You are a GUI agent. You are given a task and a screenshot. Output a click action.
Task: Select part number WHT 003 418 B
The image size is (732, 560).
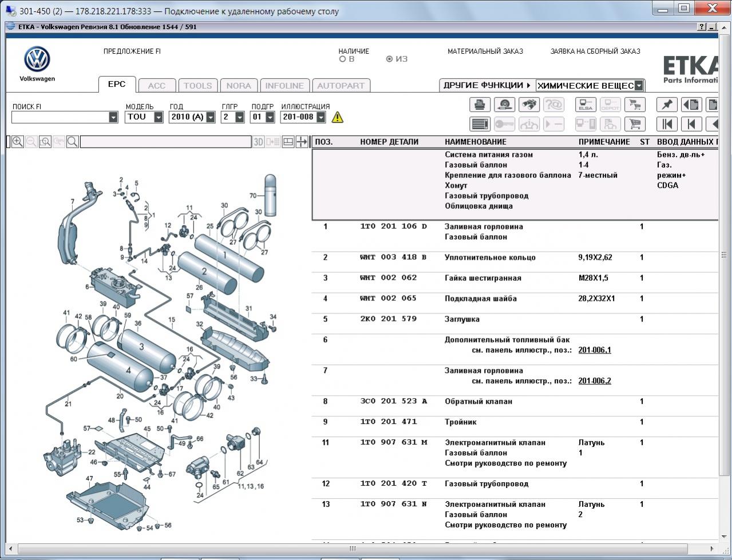click(x=393, y=257)
